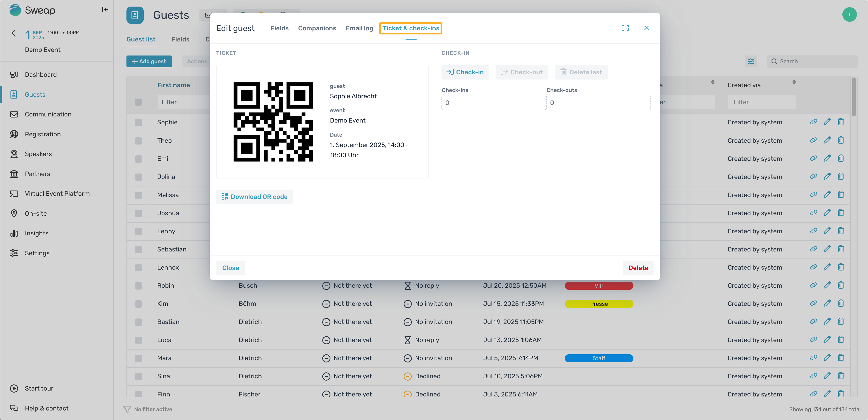Screen dimensions: 868x420
Task: Select checkbox for Theo row
Action: pos(138,140)
